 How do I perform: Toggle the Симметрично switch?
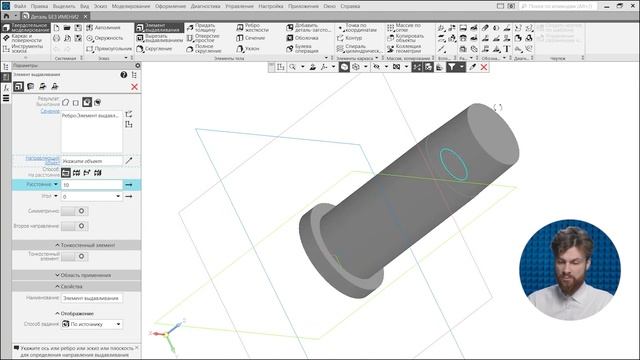[74, 211]
